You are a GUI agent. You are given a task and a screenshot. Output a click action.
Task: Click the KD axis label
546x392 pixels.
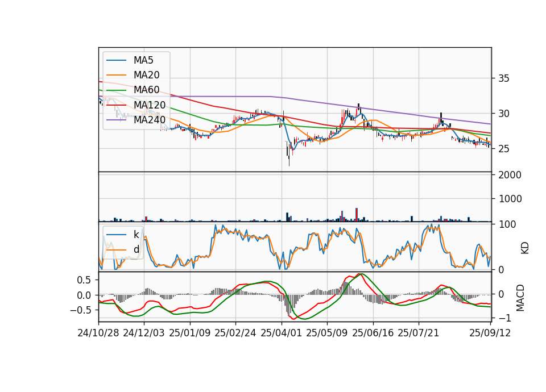[525, 248]
